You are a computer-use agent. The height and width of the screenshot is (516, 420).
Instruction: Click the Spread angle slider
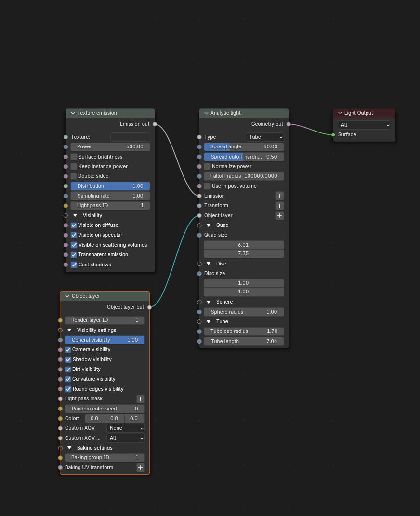click(x=244, y=147)
